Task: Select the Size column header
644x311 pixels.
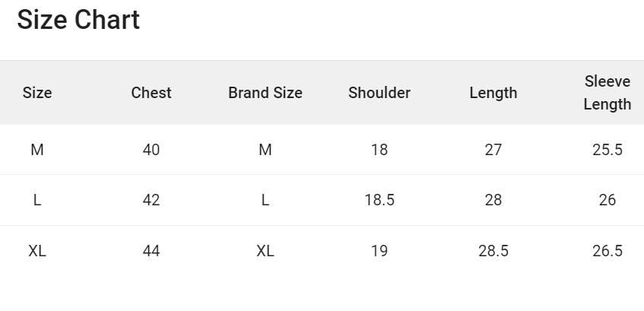Action: click(37, 93)
